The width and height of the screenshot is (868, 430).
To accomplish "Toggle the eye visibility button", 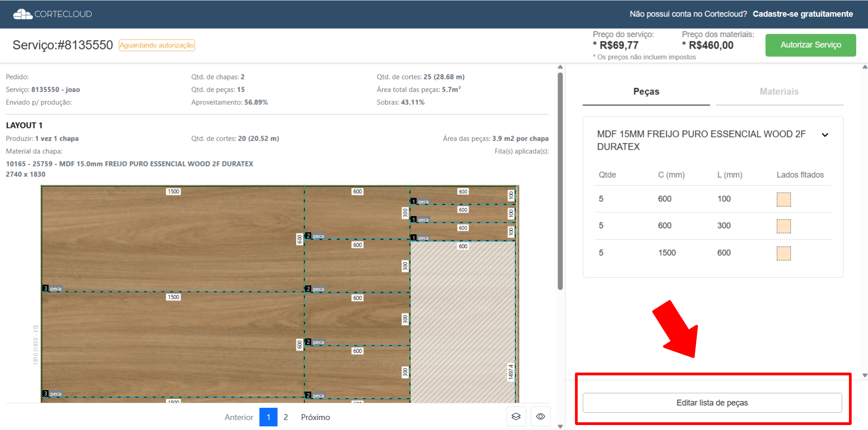I will [x=541, y=416].
